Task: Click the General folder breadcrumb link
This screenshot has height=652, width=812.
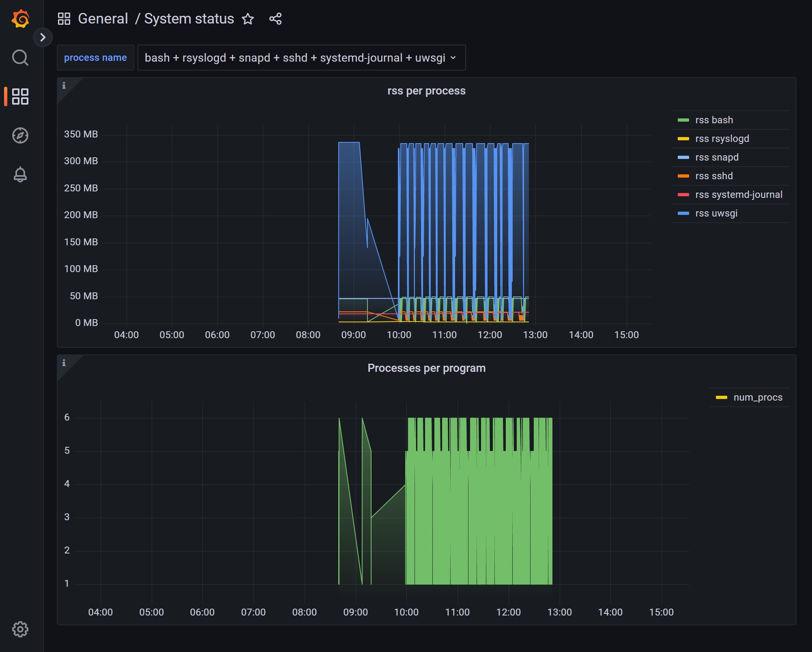Action: tap(103, 19)
